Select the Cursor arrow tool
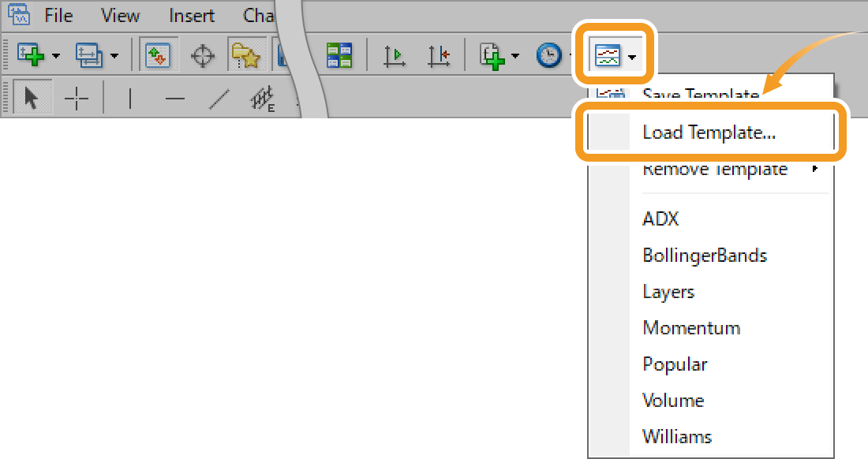 pos(32,99)
